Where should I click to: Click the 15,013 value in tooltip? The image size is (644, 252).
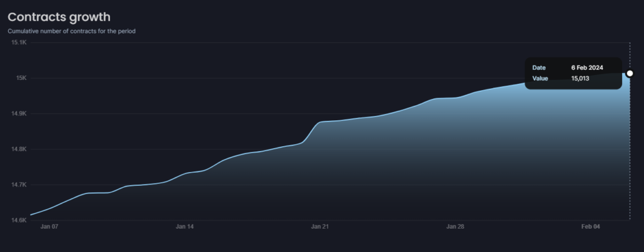[580, 79]
